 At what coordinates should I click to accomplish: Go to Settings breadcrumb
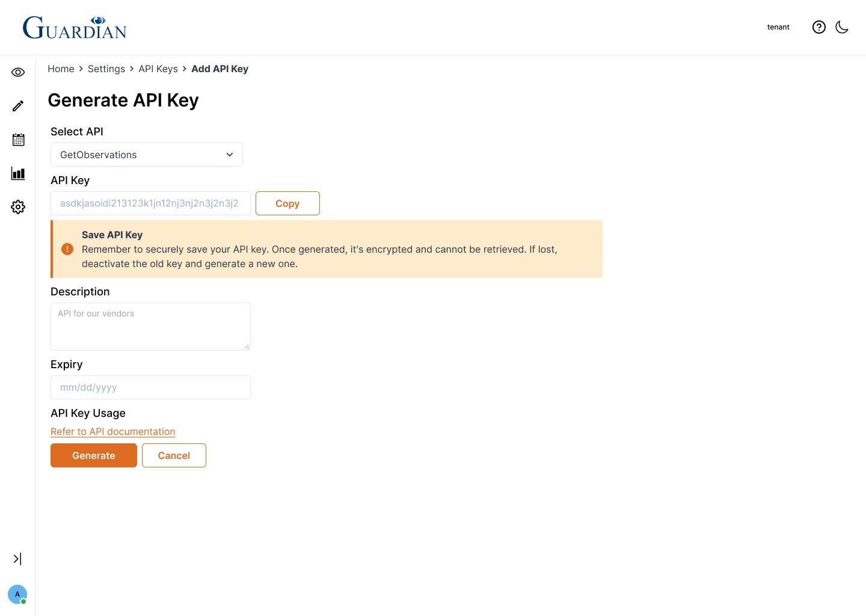[106, 69]
